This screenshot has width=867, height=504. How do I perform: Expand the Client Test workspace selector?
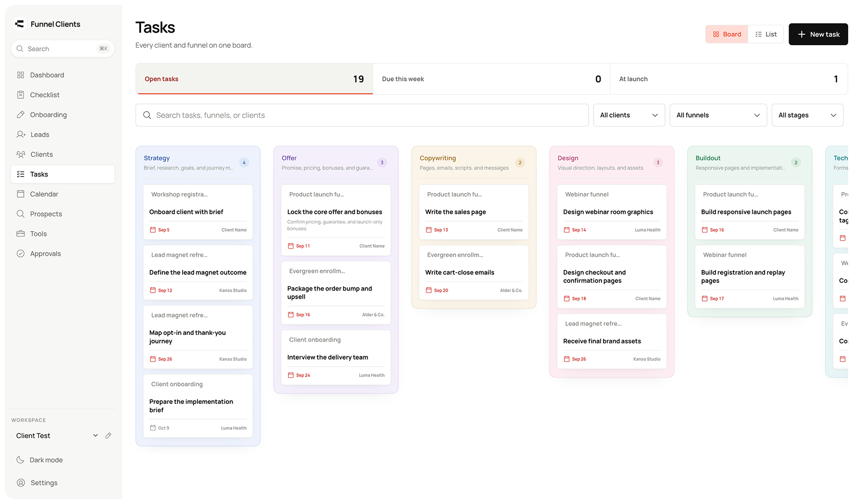click(x=57, y=436)
